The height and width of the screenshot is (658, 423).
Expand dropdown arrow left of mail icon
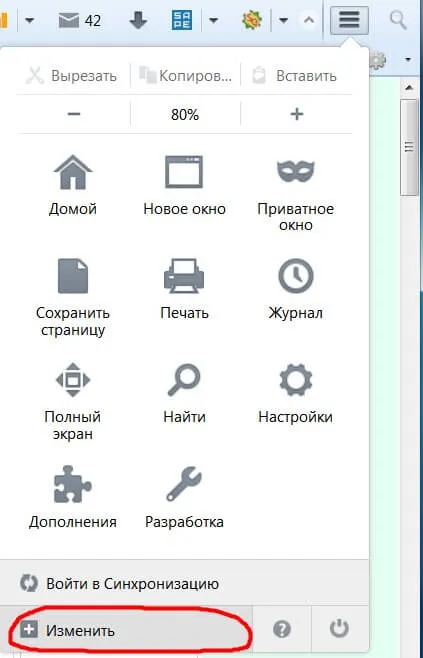[x=29, y=20]
